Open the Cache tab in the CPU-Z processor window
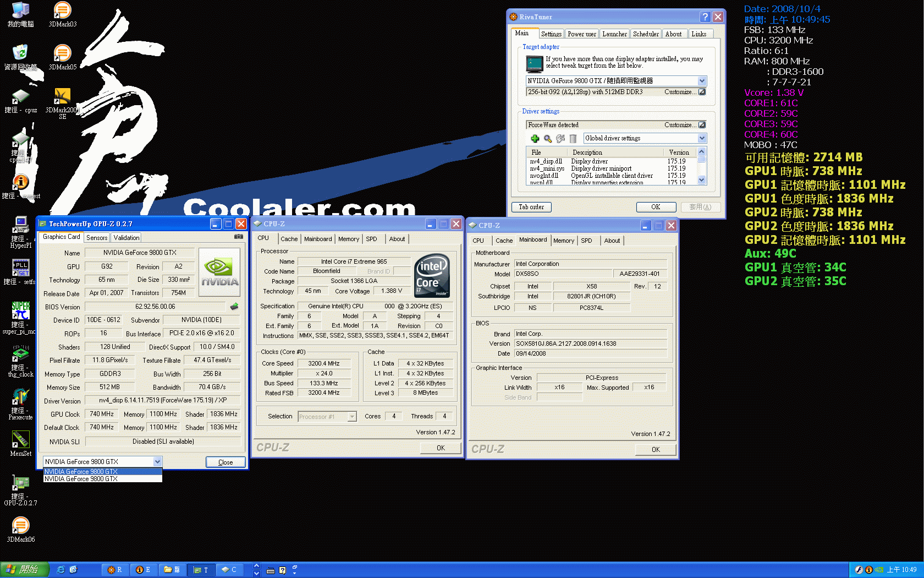 289,239
